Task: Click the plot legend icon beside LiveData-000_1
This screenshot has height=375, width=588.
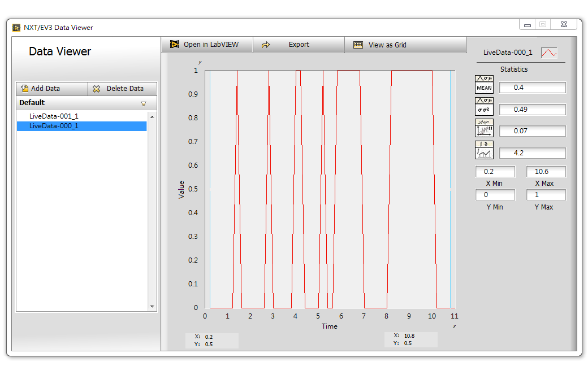Action: click(x=550, y=51)
